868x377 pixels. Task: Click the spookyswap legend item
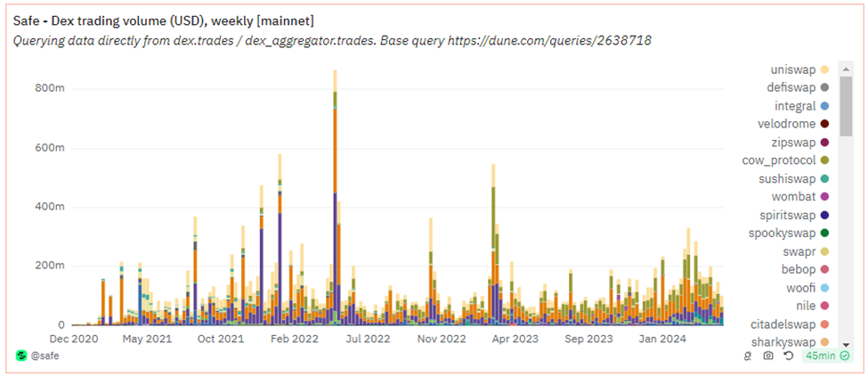point(790,233)
